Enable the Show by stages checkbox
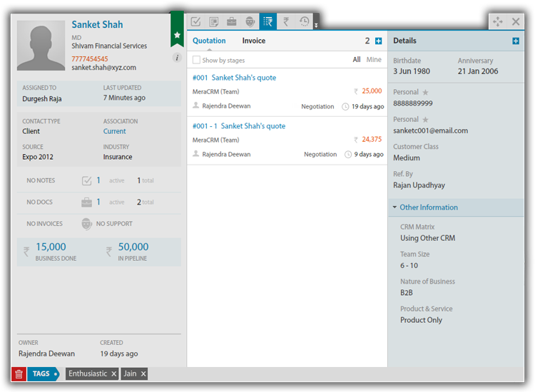The image size is (535, 392). coord(197,61)
